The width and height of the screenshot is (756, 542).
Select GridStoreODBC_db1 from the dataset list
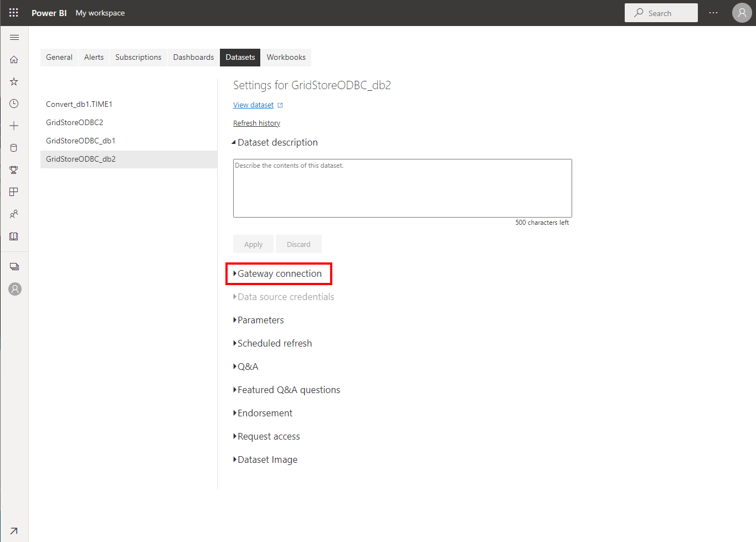coord(81,141)
